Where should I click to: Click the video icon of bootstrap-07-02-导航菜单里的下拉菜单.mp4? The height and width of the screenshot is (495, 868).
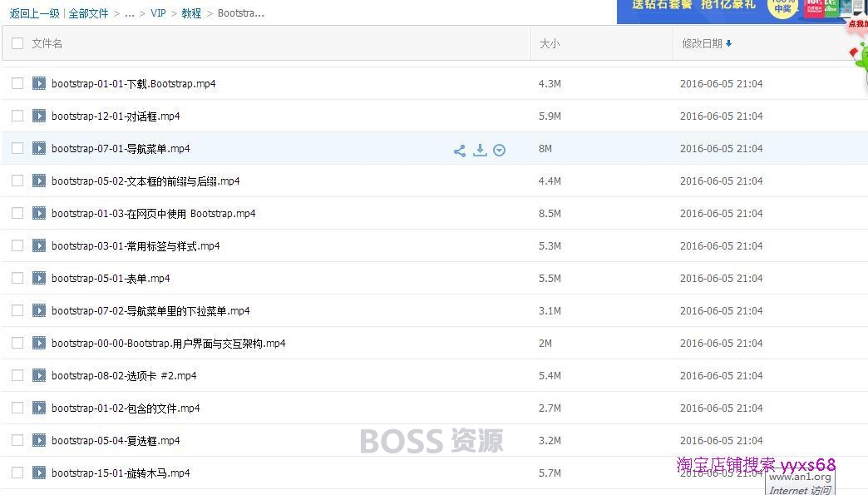(39, 310)
